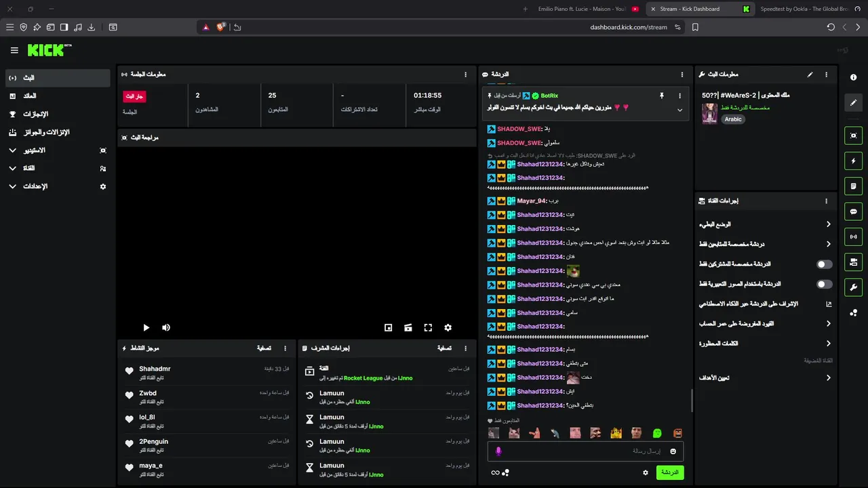This screenshot has width=868, height=488.
Task: Click the three-dots icon at rail bottom
Action: pyautogui.click(x=853, y=312)
